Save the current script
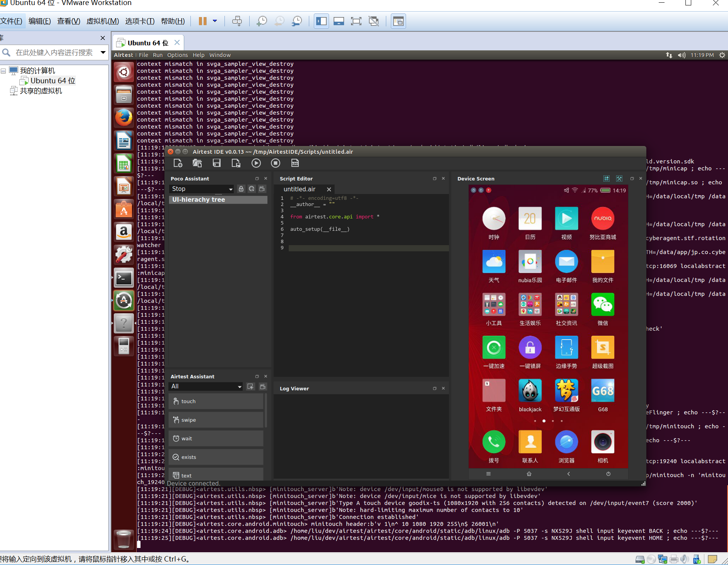 pos(217,163)
